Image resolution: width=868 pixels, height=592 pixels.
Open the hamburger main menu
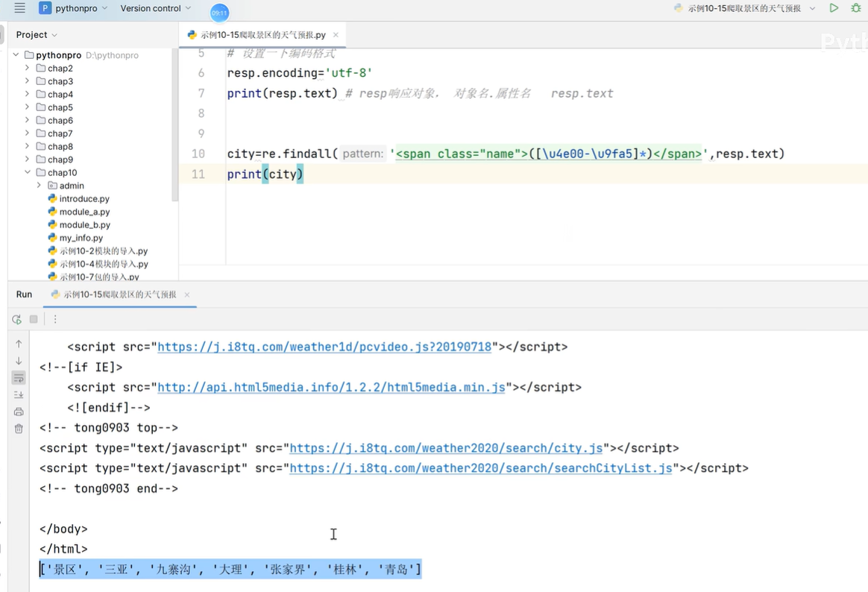pyautogui.click(x=20, y=7)
